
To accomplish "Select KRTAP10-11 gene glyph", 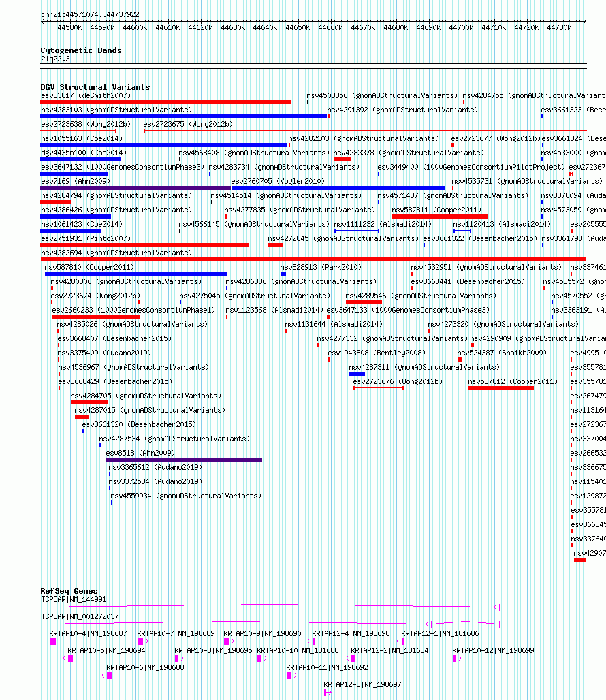I will 291,675.
